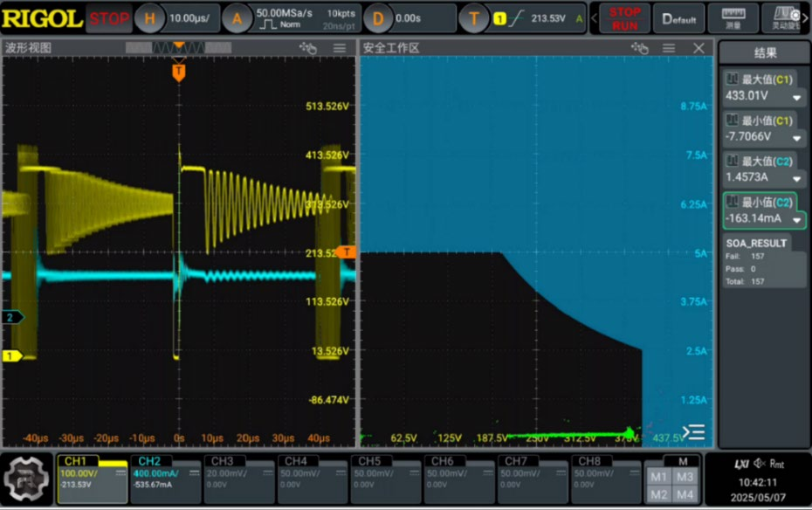Open the SOA window hamburger menu
Viewport: 812px width, 510px height.
669,48
